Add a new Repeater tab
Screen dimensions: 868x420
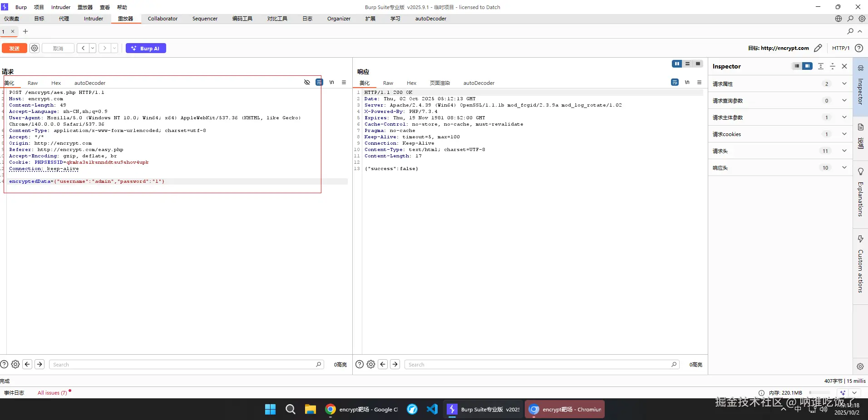(x=25, y=31)
